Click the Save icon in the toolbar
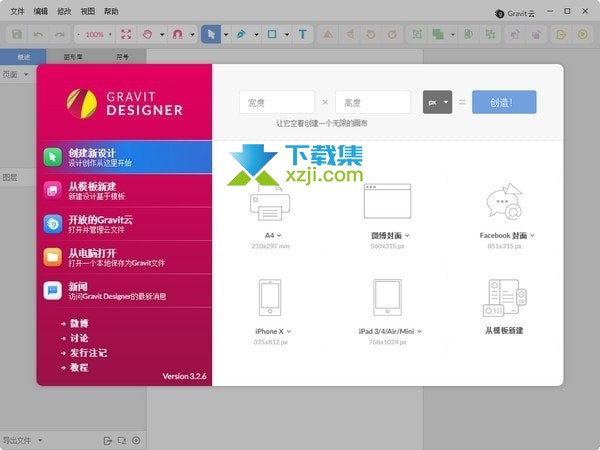This screenshot has width=600, height=450. 16,34
